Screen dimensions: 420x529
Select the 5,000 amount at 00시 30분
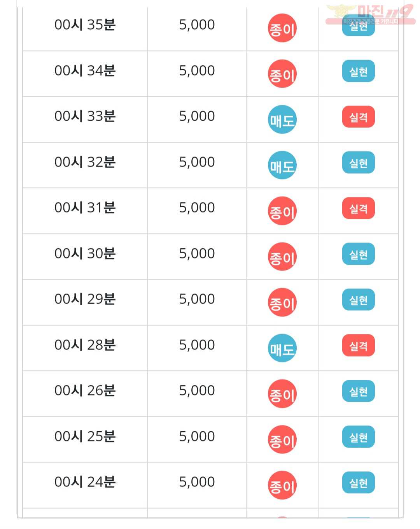pos(197,253)
